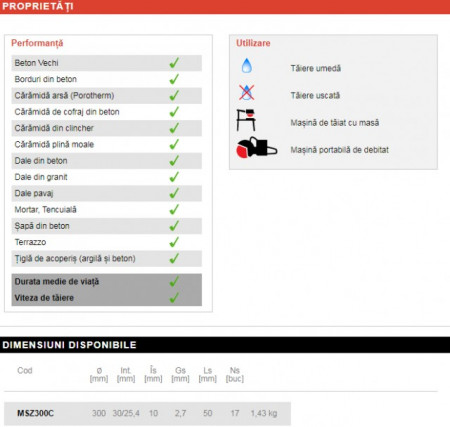Viewport: 450px width, 427px height.
Task: Click the green checkmark beside Beton Vechi
Action: tap(174, 63)
